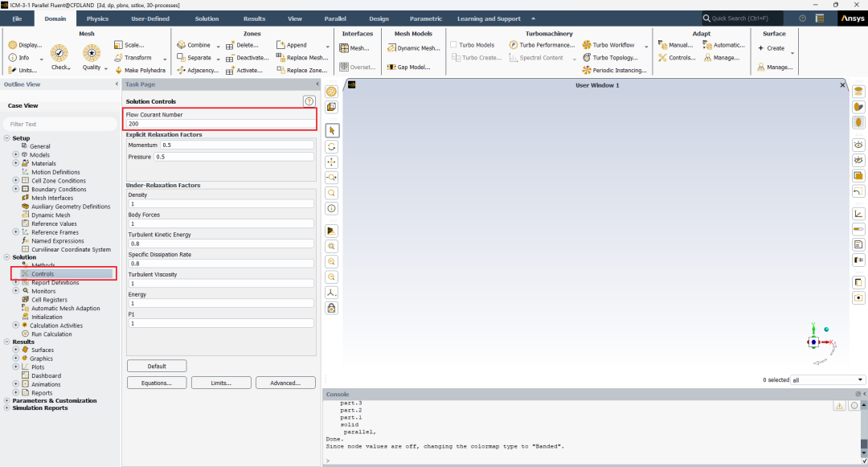The width and height of the screenshot is (868, 467).
Task: Select the pointer tool in viewport toolbar
Action: click(x=332, y=130)
